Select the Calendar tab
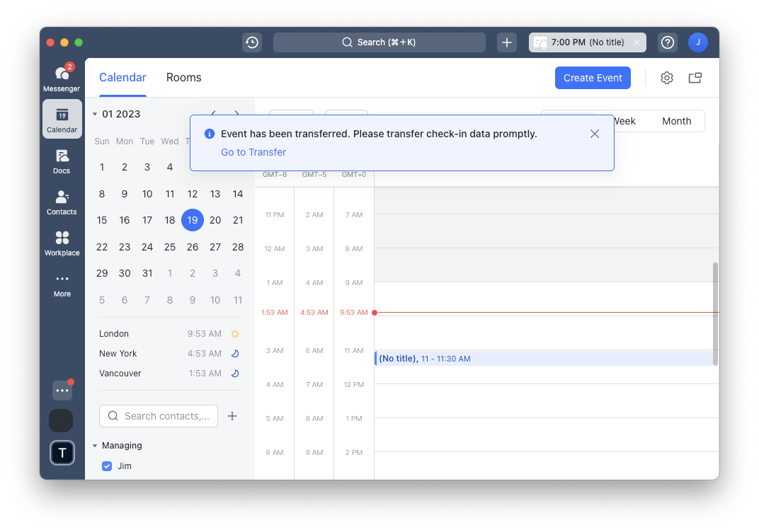 coord(122,77)
